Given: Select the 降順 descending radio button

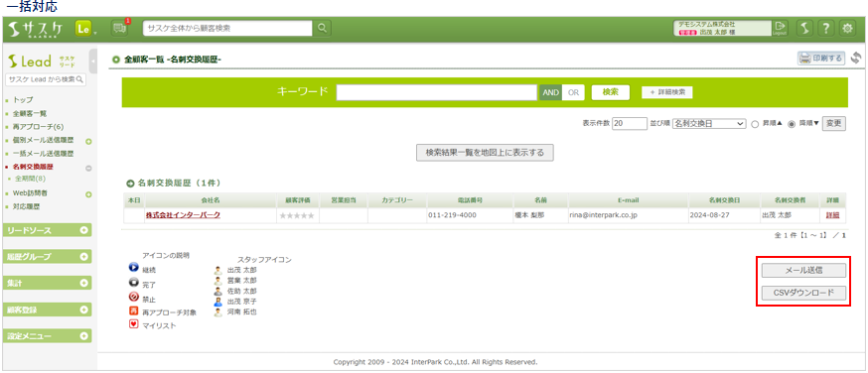Looking at the screenshot, I should pos(792,124).
